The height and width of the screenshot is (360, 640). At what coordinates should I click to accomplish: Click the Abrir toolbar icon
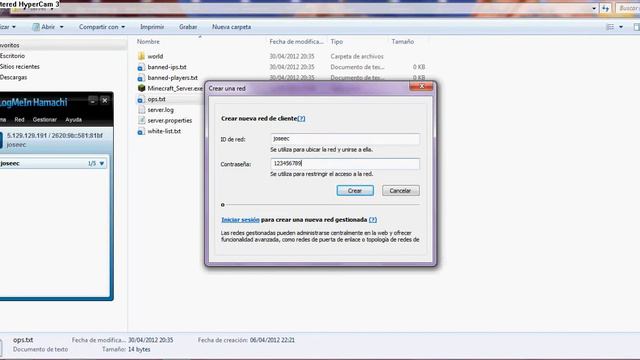36,27
